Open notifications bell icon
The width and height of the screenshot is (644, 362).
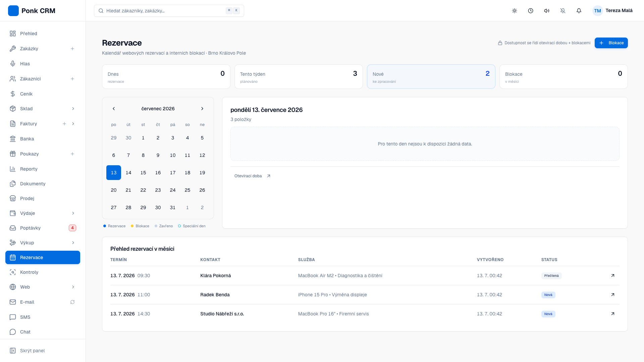coord(579,11)
